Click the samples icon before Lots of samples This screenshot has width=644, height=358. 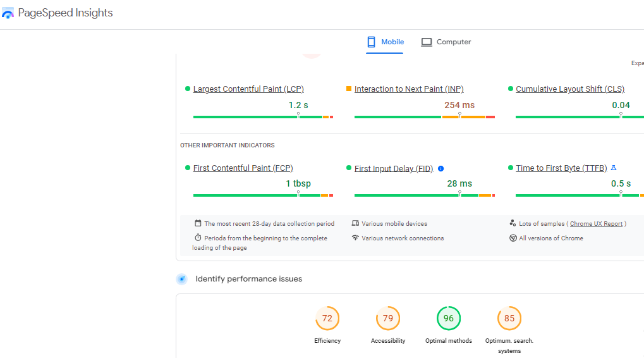click(513, 223)
